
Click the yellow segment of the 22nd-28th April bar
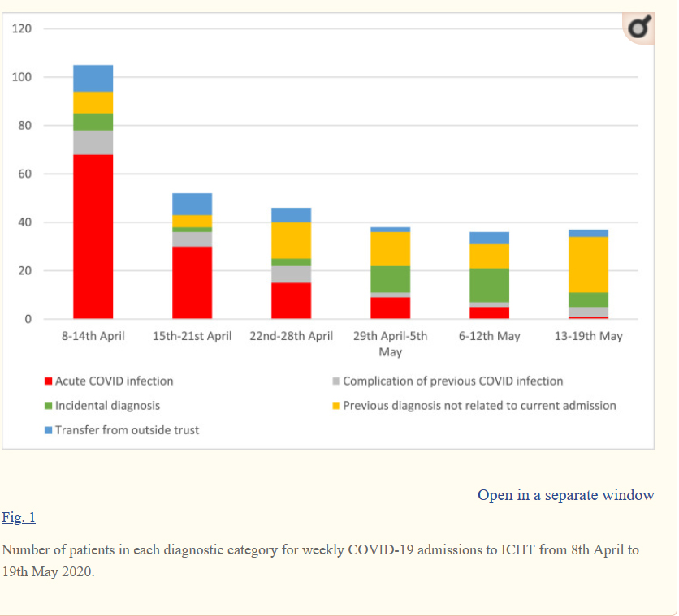pyautogui.click(x=291, y=240)
